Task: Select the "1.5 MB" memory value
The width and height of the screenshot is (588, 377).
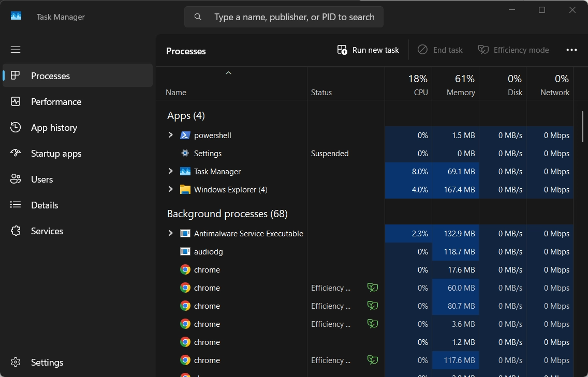Action: click(463, 135)
